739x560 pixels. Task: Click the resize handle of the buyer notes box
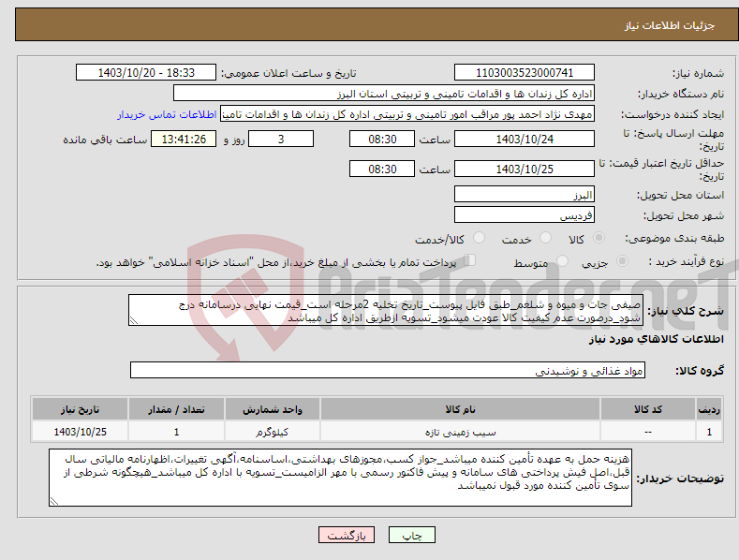[54, 502]
